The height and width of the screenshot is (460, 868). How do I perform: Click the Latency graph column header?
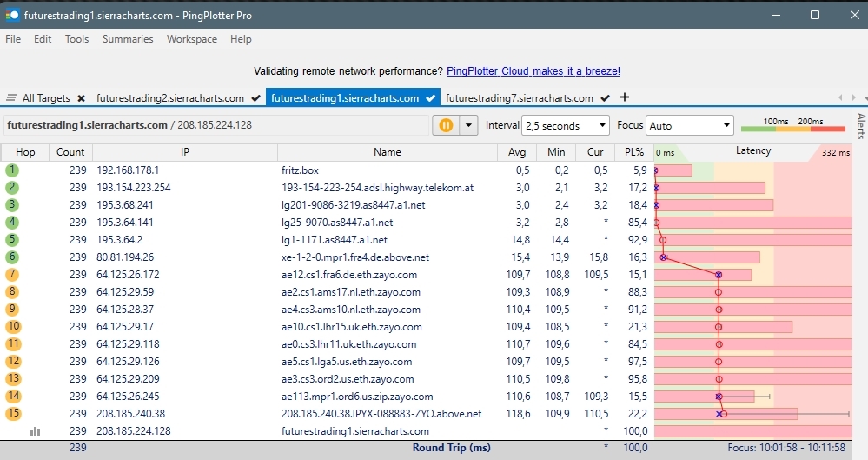[x=752, y=150]
